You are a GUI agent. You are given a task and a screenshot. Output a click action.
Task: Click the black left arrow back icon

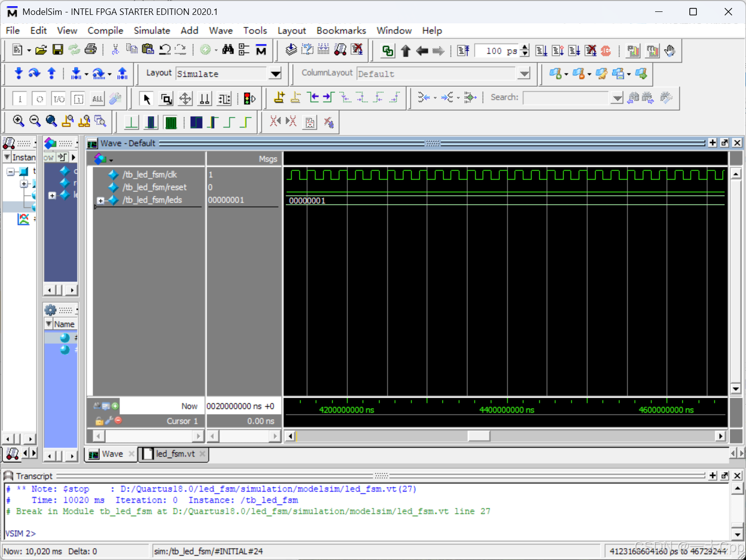click(422, 51)
